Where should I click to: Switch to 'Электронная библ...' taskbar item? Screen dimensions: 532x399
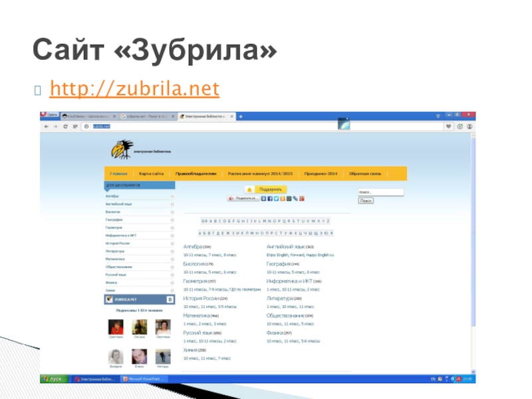(95, 379)
